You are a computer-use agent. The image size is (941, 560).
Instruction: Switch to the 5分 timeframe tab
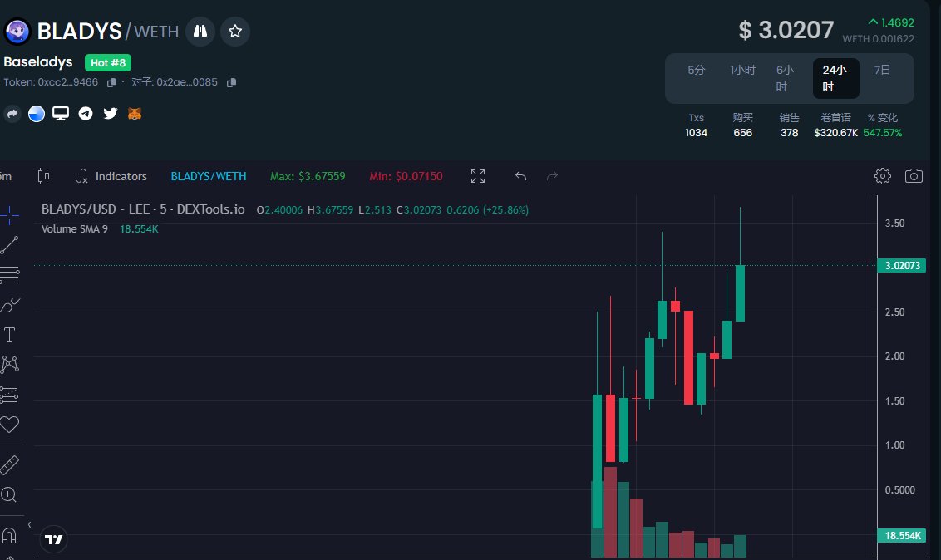coord(696,70)
